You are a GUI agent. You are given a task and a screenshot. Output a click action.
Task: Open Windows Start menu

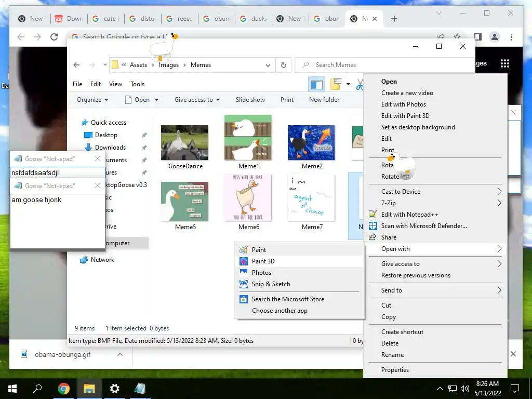pyautogui.click(x=12, y=389)
